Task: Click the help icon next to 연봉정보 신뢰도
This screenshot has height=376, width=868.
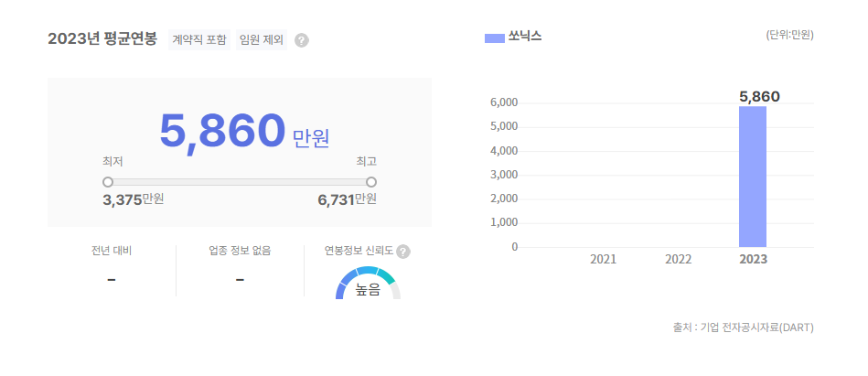Action: click(x=403, y=252)
